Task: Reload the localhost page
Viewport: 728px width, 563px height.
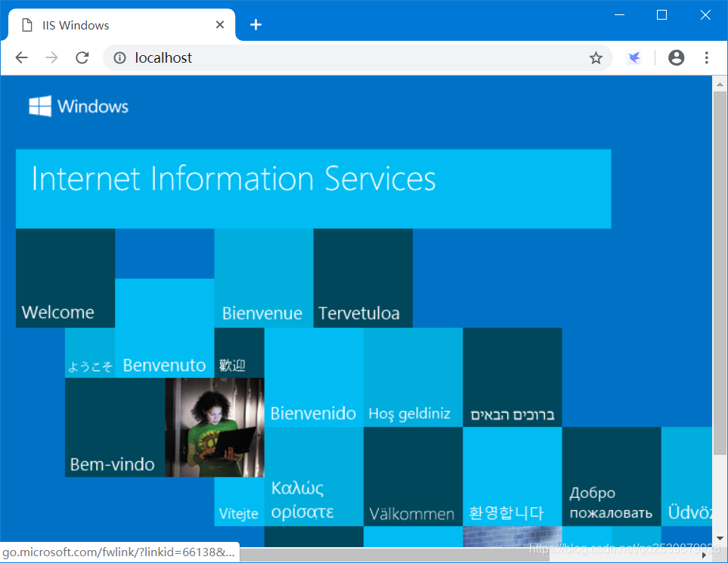Action: (x=82, y=57)
